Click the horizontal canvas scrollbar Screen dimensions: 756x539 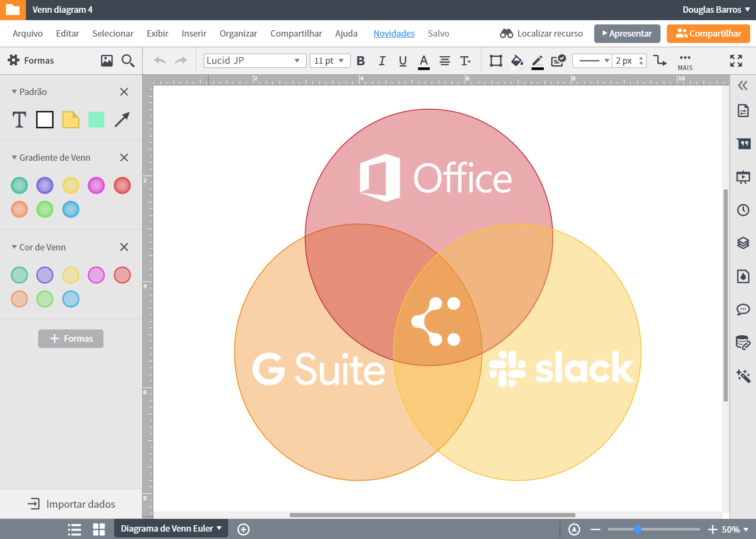coord(432,515)
